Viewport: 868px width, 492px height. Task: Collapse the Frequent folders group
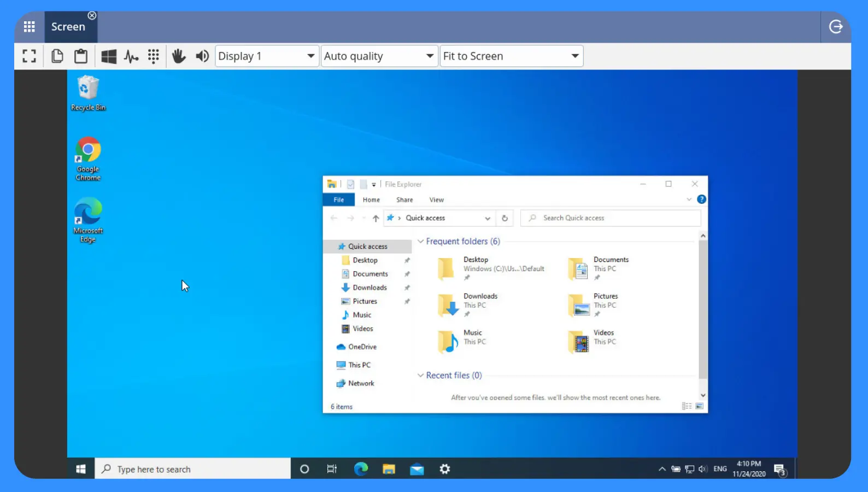click(420, 241)
